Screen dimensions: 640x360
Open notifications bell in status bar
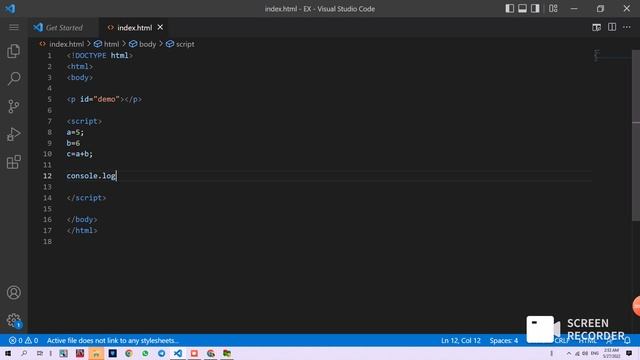[627, 340]
